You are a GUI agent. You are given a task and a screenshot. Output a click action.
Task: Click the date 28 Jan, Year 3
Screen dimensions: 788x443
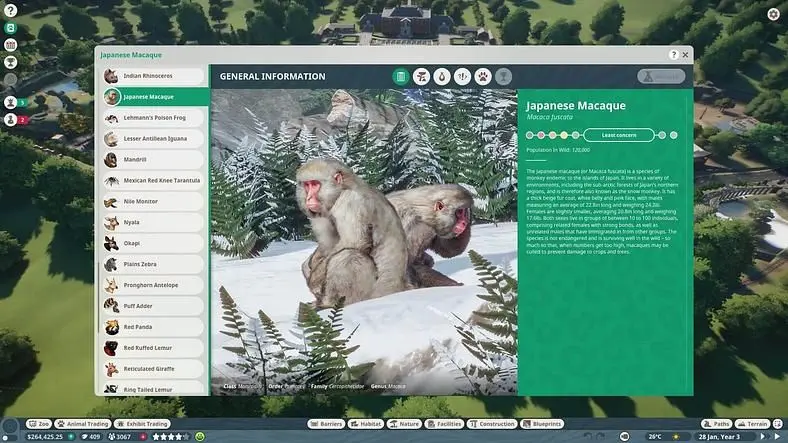click(x=719, y=436)
